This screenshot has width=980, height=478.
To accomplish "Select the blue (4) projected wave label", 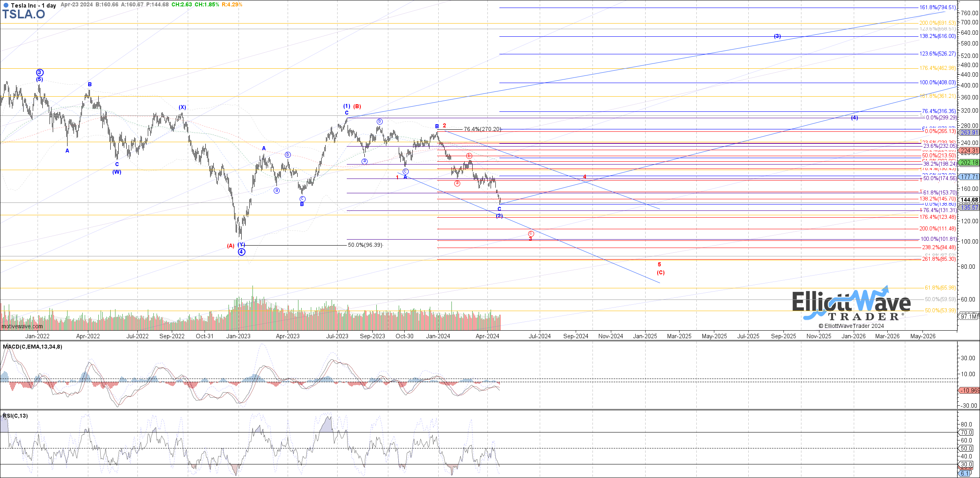I will click(x=854, y=118).
